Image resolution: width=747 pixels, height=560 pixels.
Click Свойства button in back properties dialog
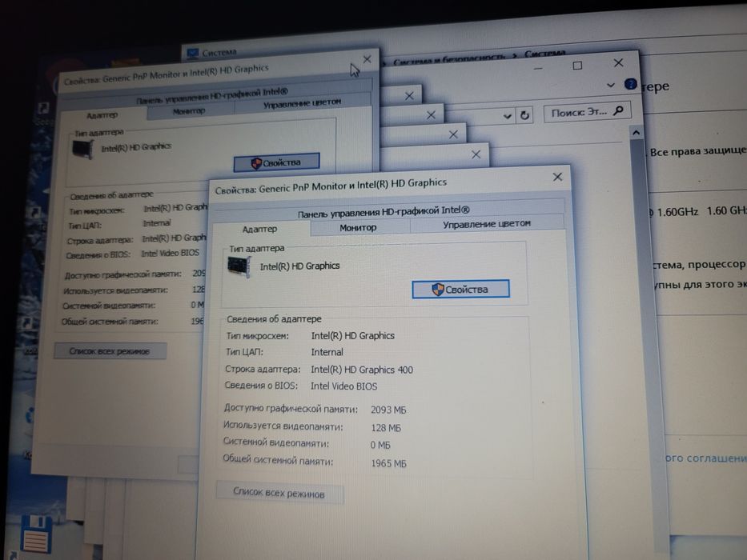tap(276, 162)
